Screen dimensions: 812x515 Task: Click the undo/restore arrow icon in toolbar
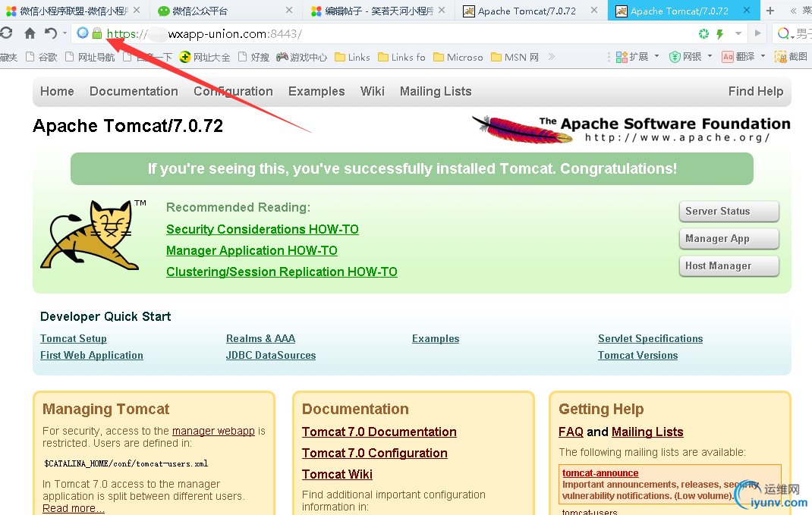(50, 33)
